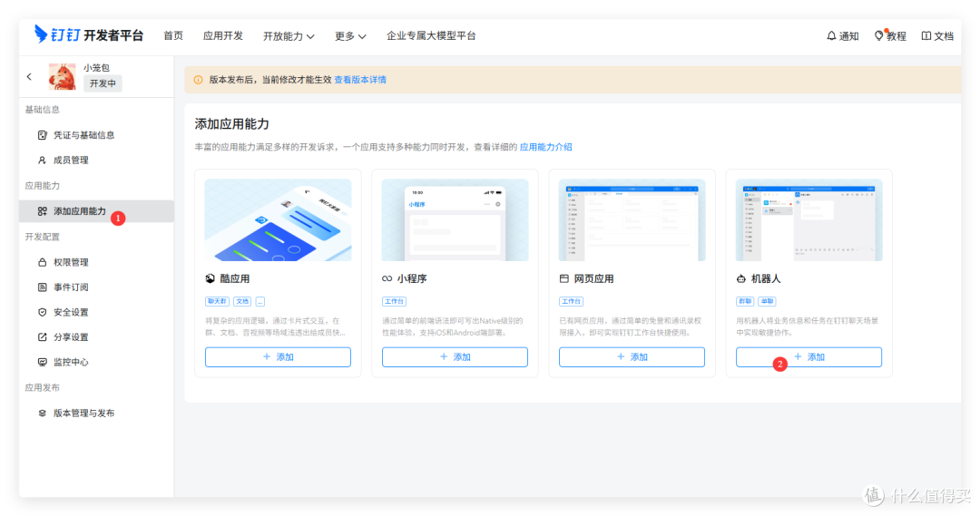Click the 开发中 status badge

coord(103,83)
